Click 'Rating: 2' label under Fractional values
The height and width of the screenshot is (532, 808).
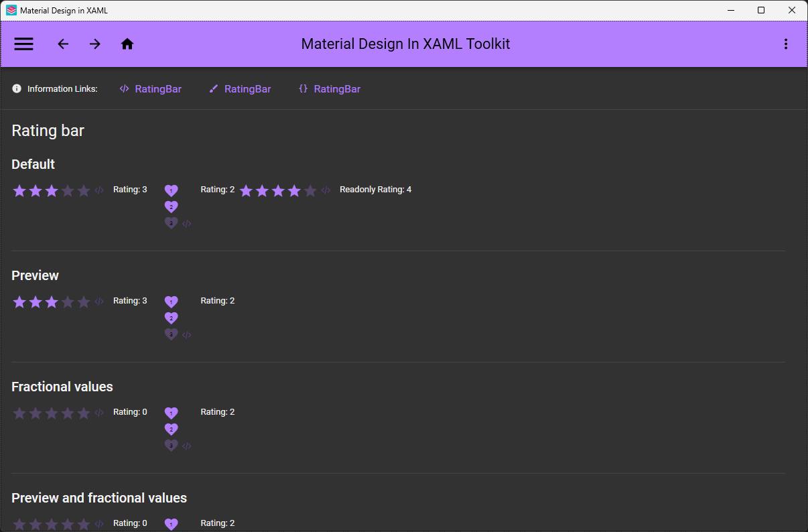[x=218, y=412]
